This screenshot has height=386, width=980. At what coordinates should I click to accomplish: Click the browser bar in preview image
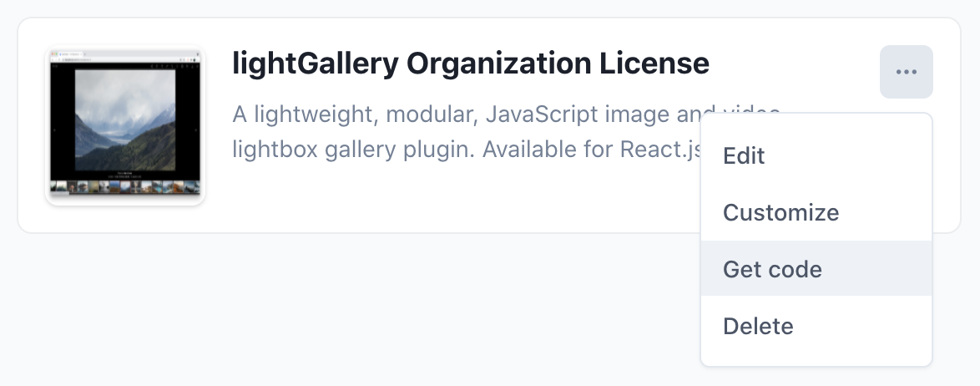point(125,57)
